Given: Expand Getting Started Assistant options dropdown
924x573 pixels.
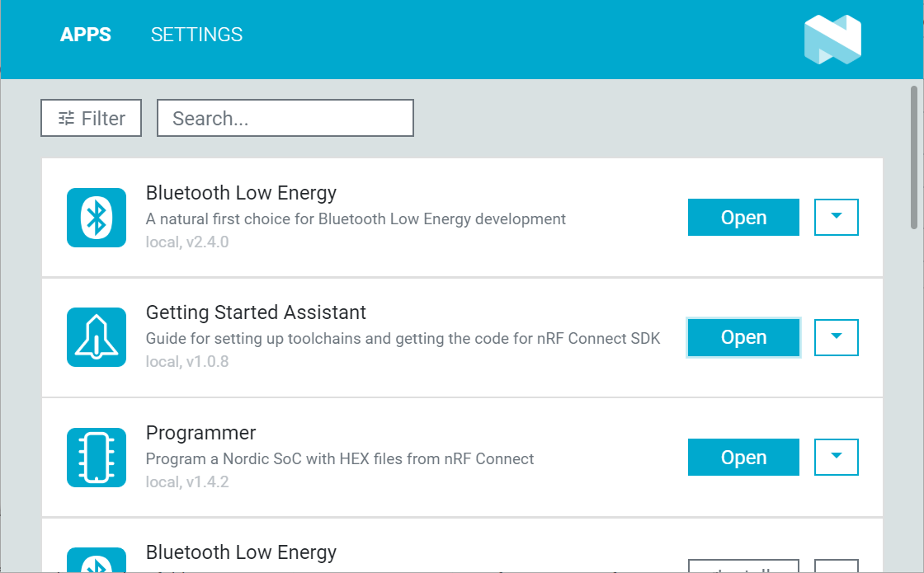Looking at the screenshot, I should click(x=837, y=337).
